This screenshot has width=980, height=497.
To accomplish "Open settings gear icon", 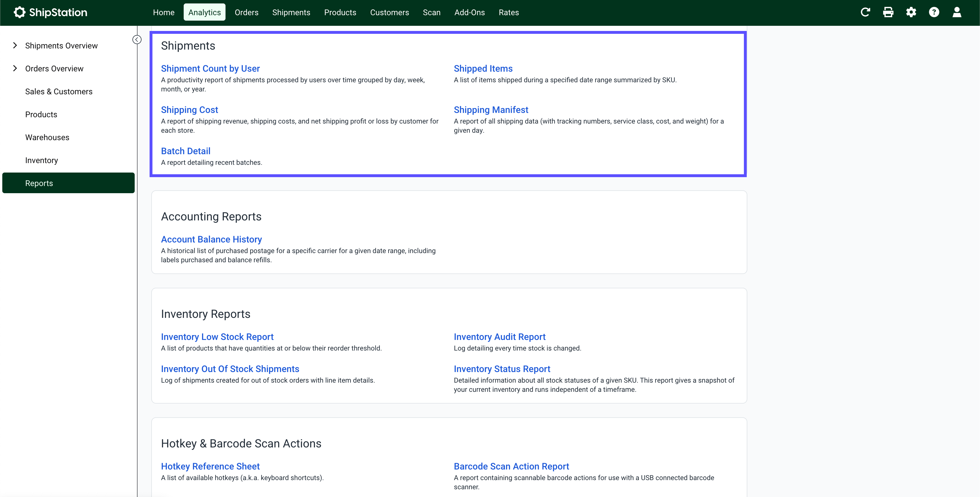I will [x=911, y=12].
